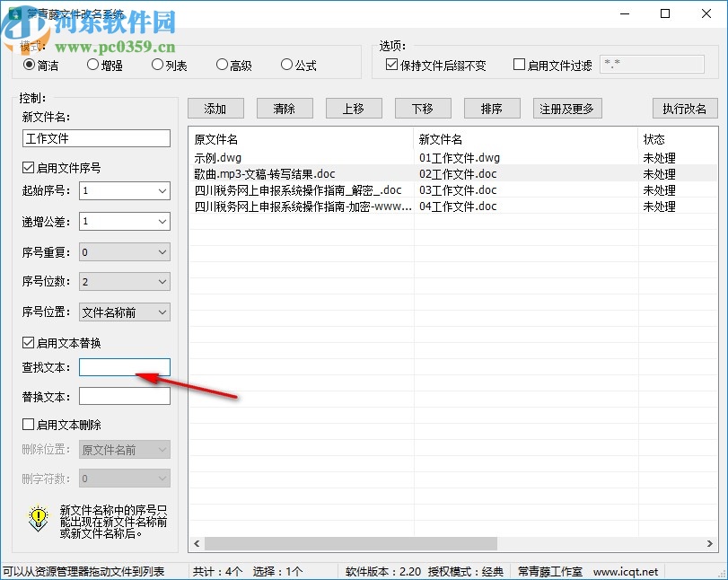
Task: Open 注册及更多
Action: (566, 108)
